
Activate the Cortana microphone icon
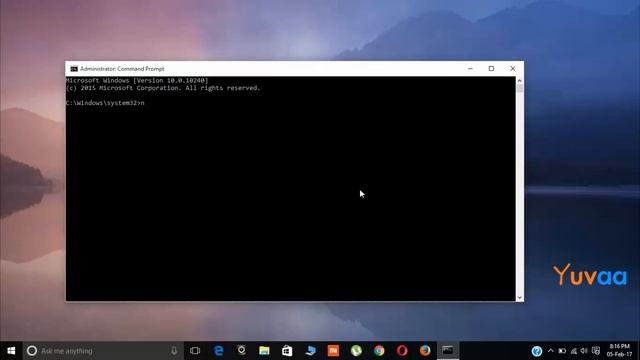174,351
